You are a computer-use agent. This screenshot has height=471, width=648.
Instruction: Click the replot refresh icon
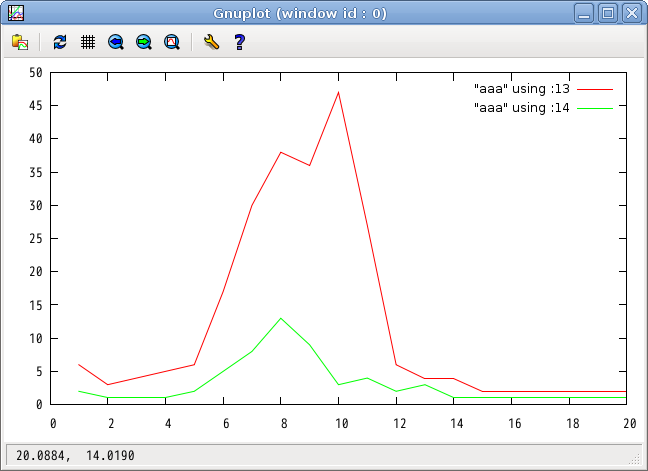[x=60, y=42]
